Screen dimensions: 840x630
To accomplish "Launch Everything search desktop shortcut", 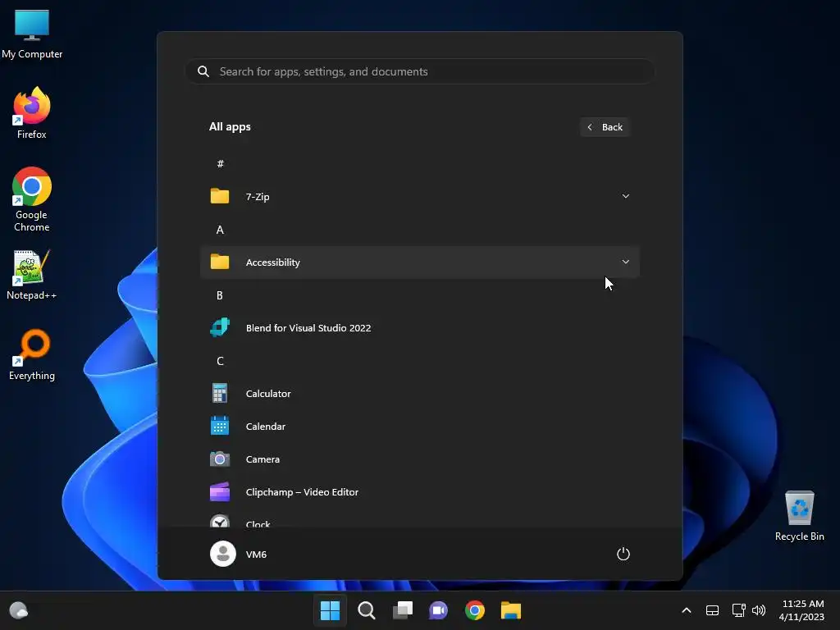I will (32, 354).
